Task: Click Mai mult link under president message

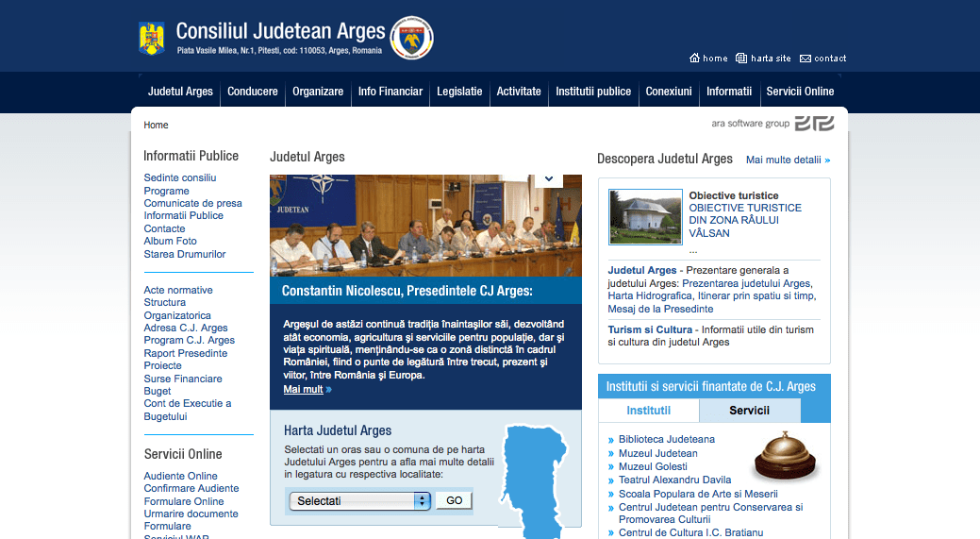Action: 307,390
